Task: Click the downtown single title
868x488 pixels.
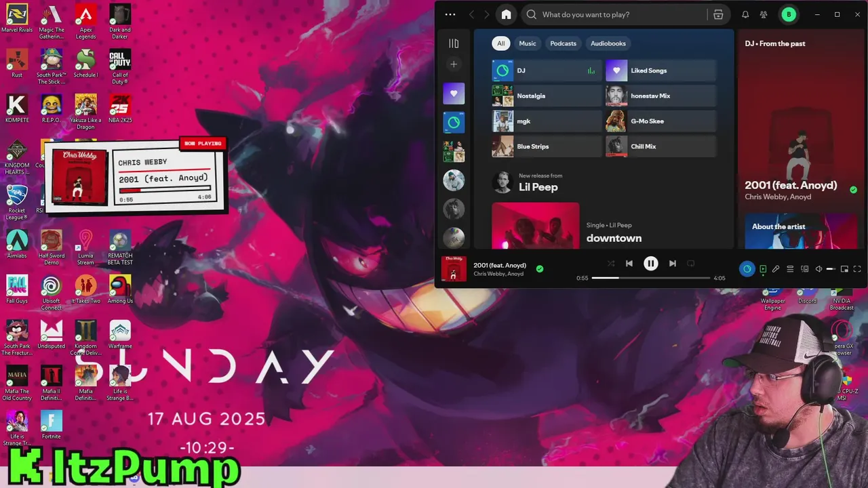Action: 614,238
